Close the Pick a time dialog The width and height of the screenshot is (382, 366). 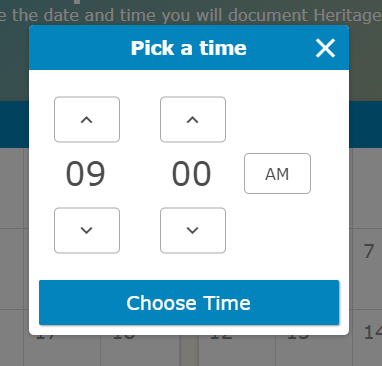(x=325, y=48)
